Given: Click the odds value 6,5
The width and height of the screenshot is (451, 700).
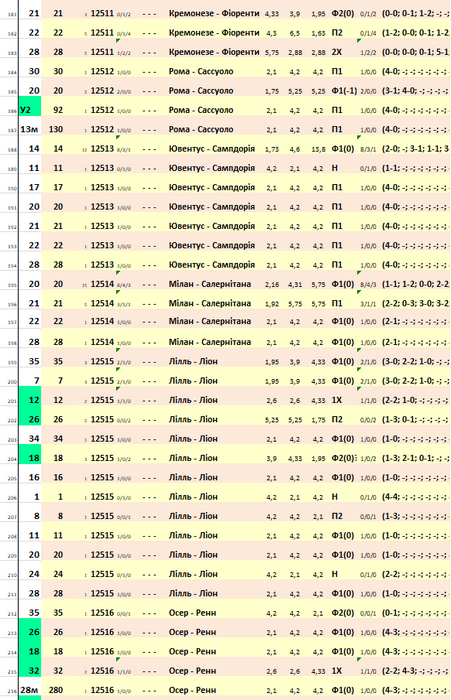Looking at the screenshot, I should [x=295, y=33].
